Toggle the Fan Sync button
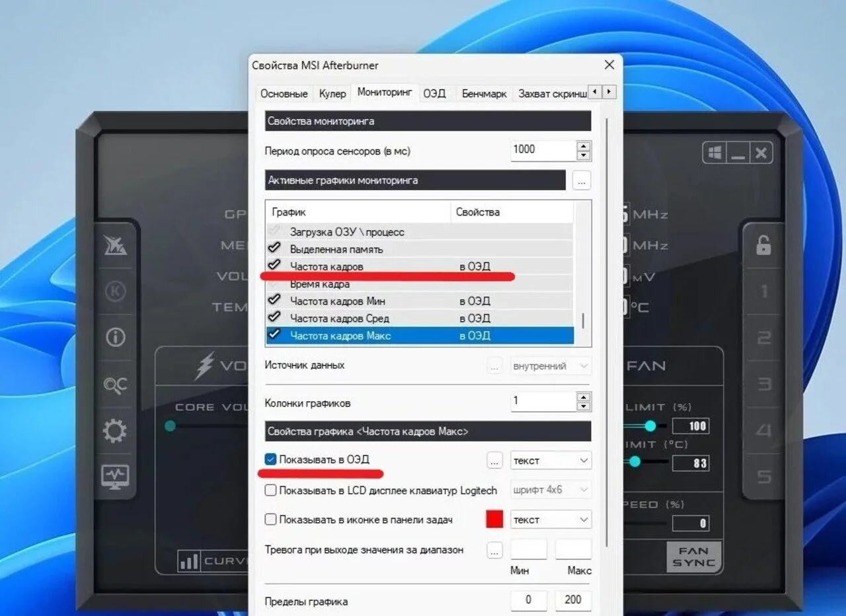This screenshot has height=616, width=846. tap(693, 557)
